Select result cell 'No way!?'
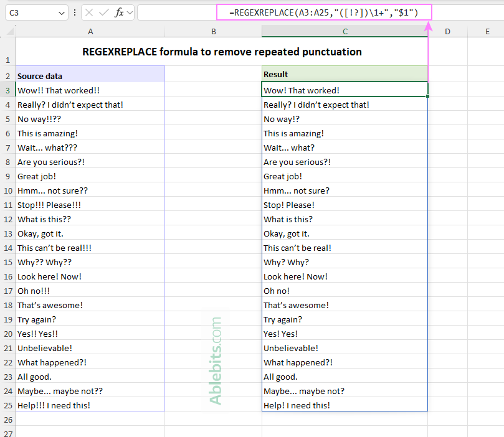Image resolution: width=504 pixels, height=437 pixels. (345, 119)
